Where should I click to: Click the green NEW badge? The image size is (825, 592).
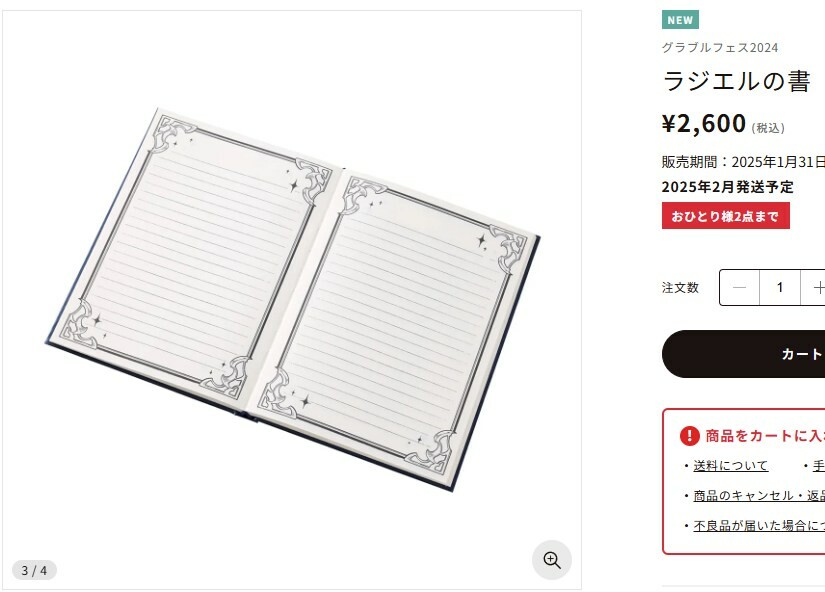[680, 20]
